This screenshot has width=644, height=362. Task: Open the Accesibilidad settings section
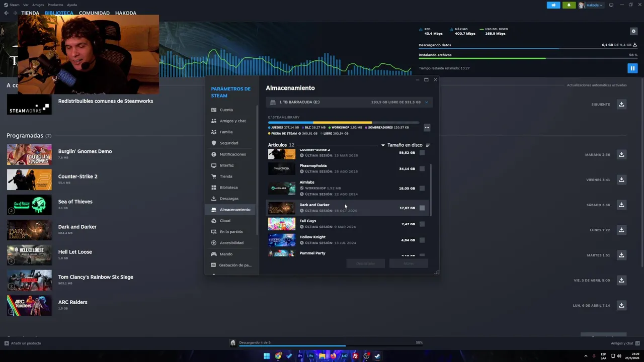pyautogui.click(x=231, y=243)
